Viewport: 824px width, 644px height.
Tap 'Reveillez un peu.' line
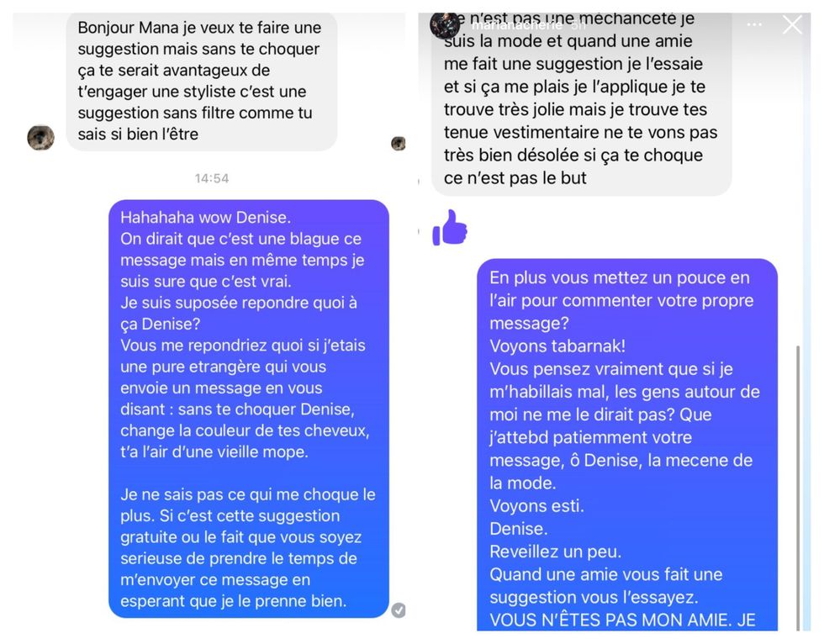coord(556,552)
